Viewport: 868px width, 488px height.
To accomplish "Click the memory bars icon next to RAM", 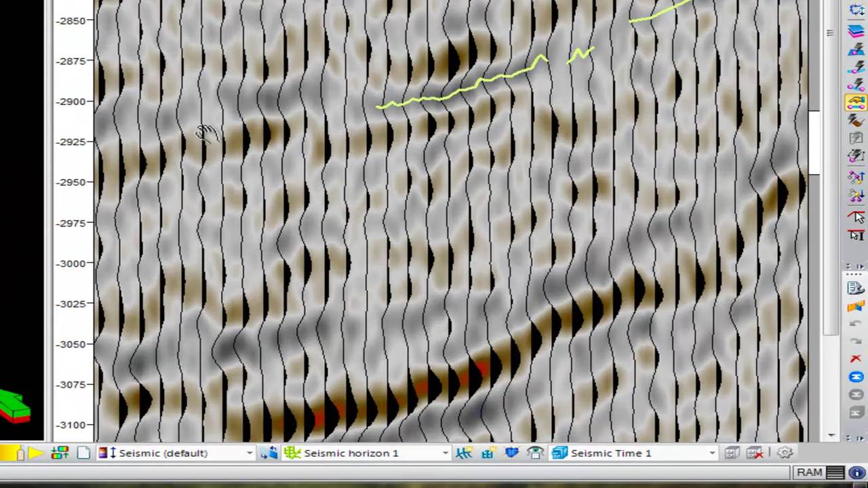I will [x=835, y=472].
